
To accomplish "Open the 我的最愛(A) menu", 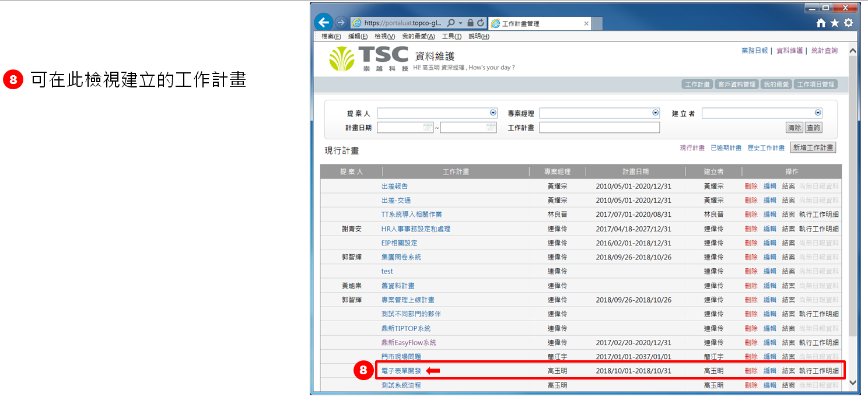I will click(x=418, y=37).
